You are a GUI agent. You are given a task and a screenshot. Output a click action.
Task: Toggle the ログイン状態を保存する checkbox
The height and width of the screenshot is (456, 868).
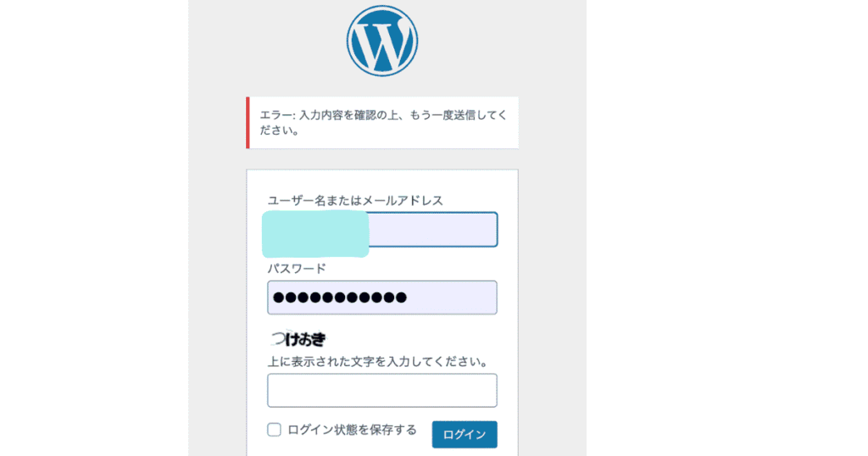click(x=275, y=430)
